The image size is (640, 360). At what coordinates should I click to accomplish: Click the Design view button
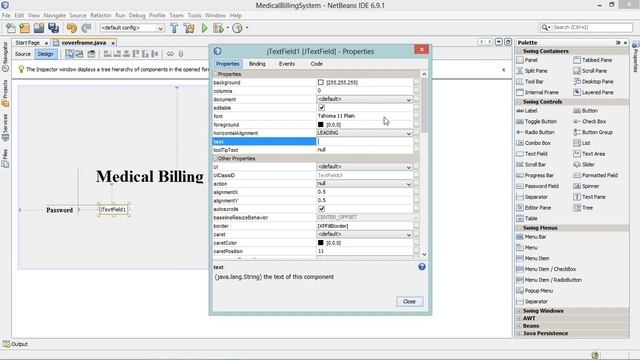pos(45,54)
